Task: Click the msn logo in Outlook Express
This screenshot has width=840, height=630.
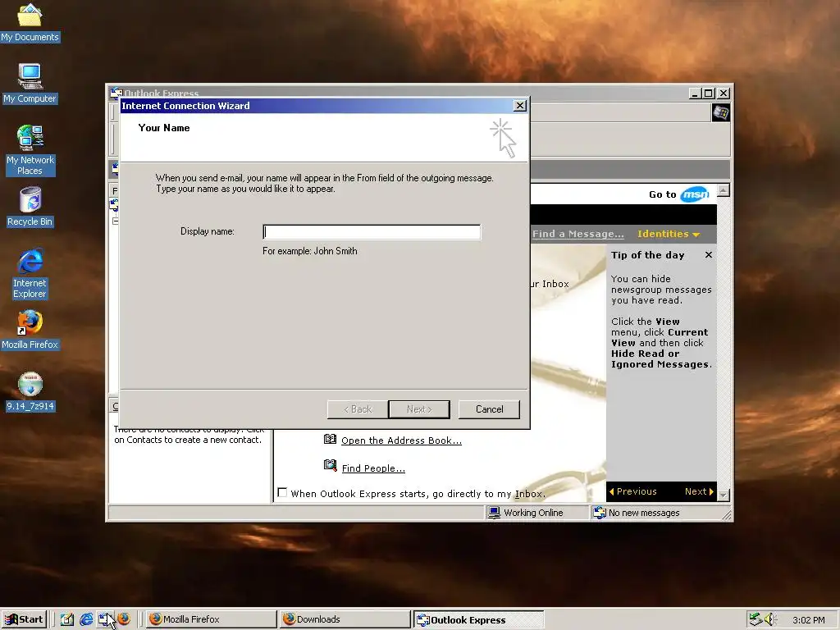Action: (x=695, y=194)
